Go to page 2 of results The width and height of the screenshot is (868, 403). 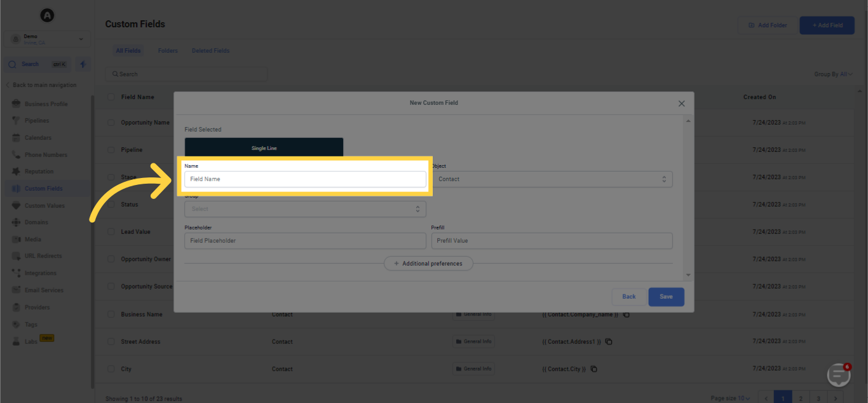point(801,399)
